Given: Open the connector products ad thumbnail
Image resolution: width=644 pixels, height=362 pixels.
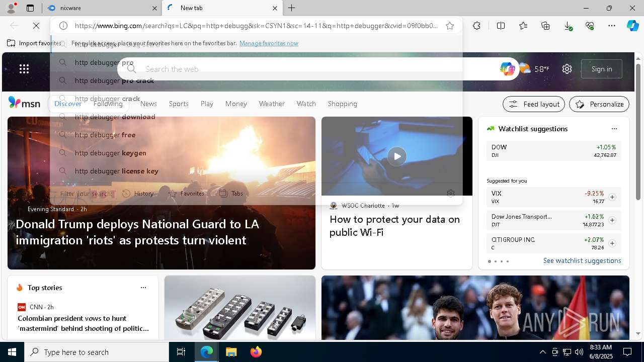Looking at the screenshot, I should click(240, 308).
